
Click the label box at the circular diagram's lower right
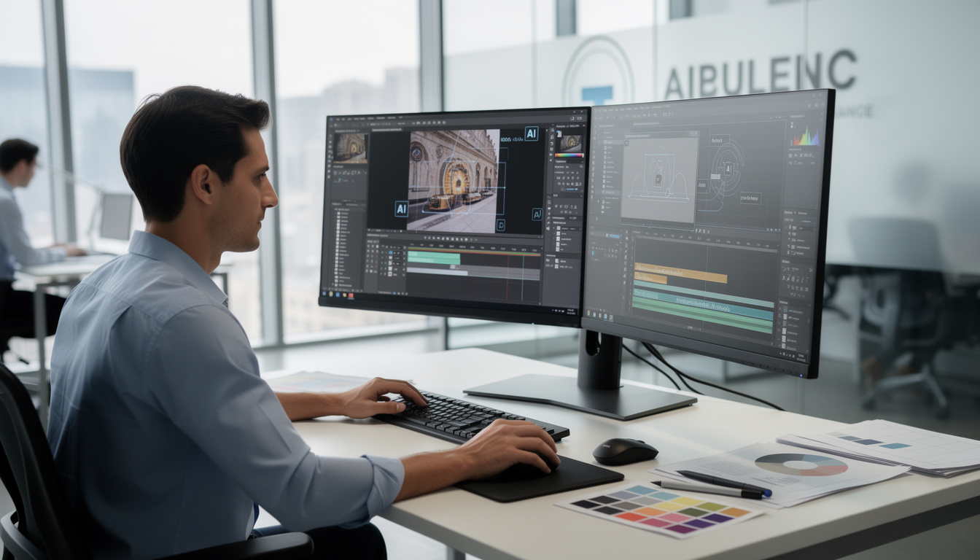click(750, 198)
